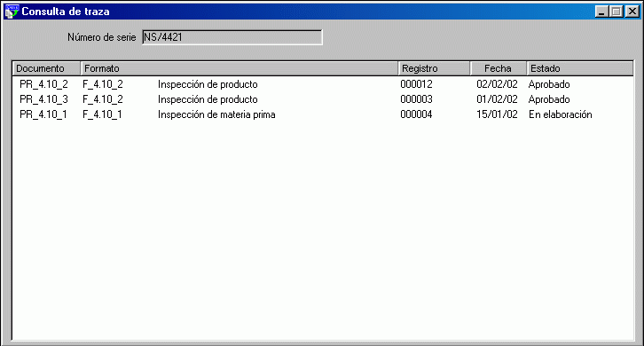644x346 pixels.
Task: Click Inspección de producto in row 000012
Action: coord(208,84)
